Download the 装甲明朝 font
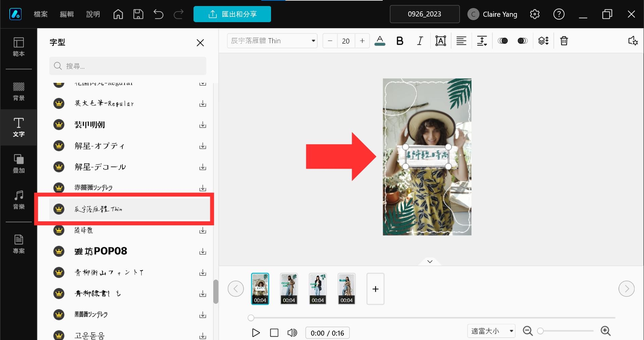Image resolution: width=644 pixels, height=340 pixels. click(x=203, y=125)
